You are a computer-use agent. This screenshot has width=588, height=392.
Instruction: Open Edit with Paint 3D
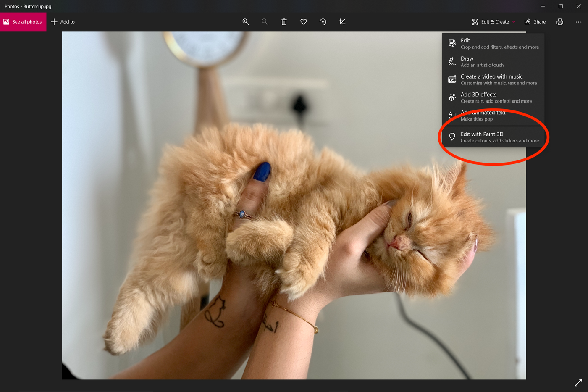(493, 137)
